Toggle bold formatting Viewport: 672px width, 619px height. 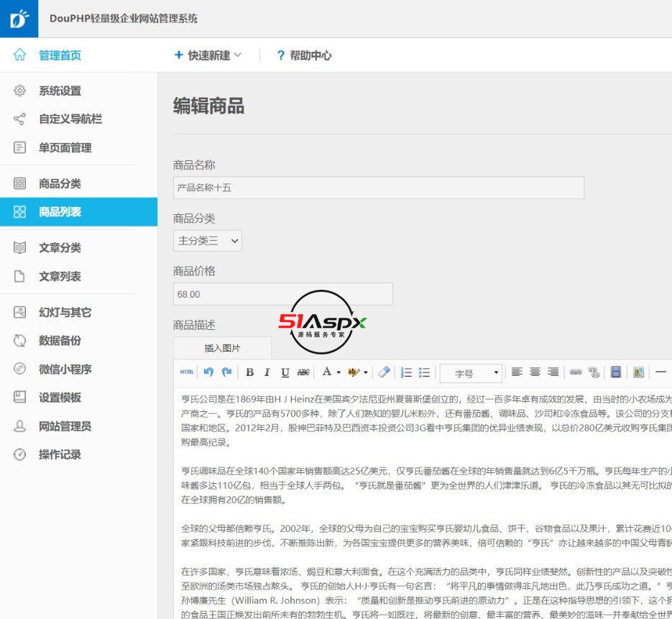[249, 372]
